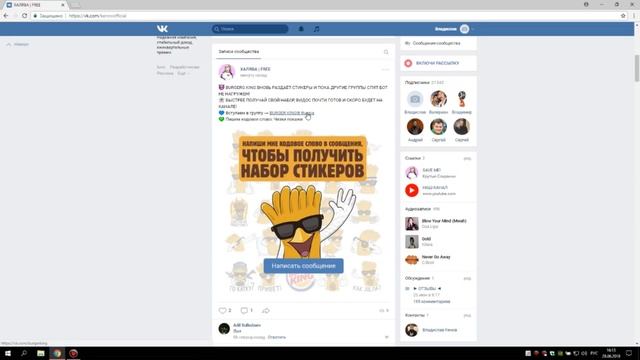
Task: Open subscriber Андрей's avatar
Action: pos(415,127)
